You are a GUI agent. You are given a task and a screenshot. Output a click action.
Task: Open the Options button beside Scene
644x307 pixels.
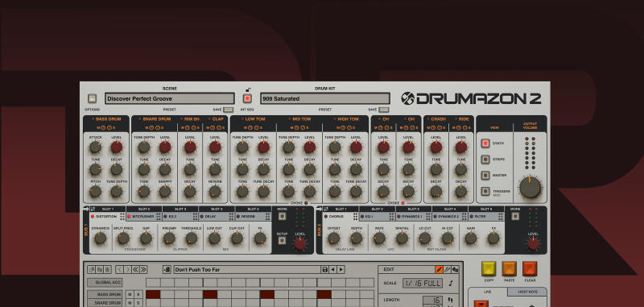coord(92,98)
